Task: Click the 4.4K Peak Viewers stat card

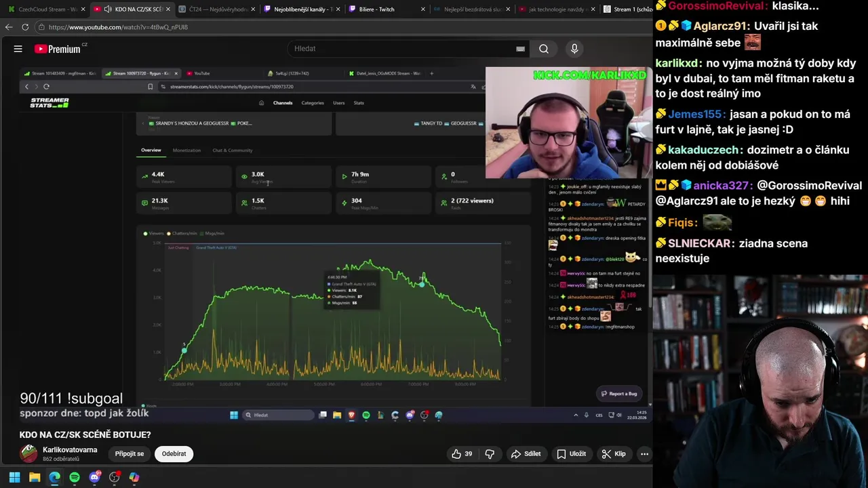Action: pos(184,176)
